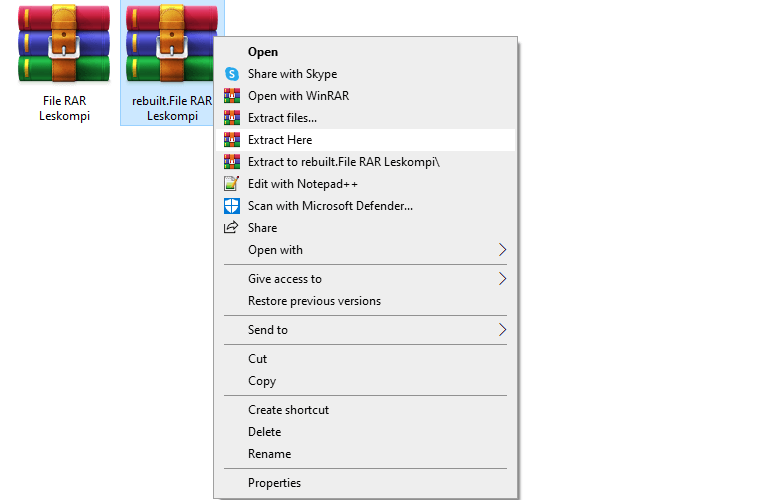Select Create shortcut
The height and width of the screenshot is (500, 759).
(366, 410)
